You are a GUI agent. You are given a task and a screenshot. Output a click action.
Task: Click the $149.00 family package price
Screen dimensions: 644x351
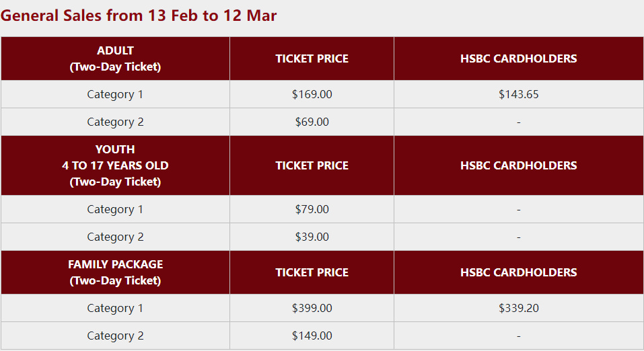pos(312,336)
